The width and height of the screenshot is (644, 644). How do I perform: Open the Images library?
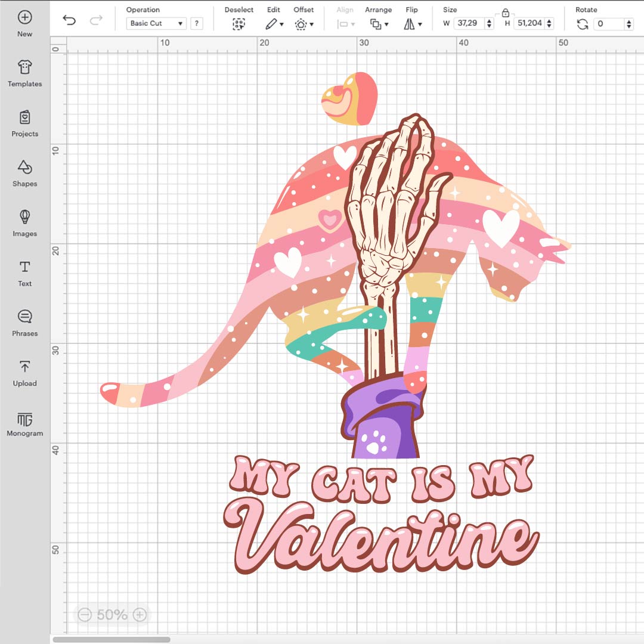click(24, 224)
